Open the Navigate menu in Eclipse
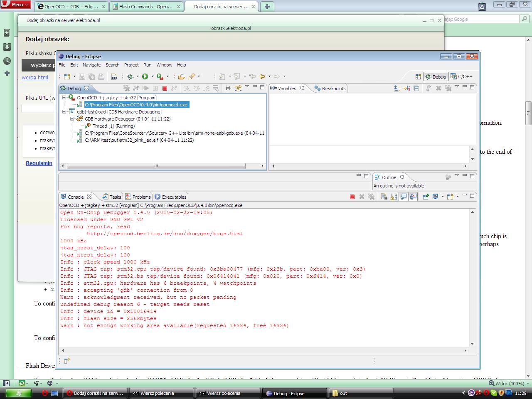The width and height of the screenshot is (532, 399). 91,65
